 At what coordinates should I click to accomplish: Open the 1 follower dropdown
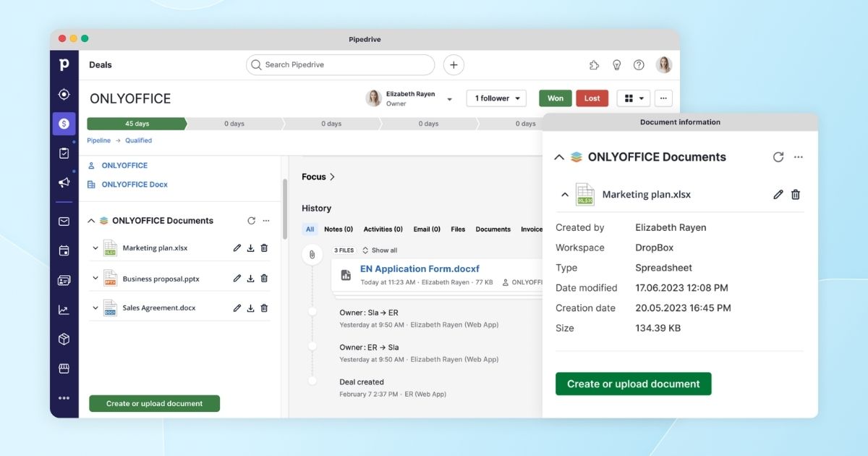tap(496, 98)
